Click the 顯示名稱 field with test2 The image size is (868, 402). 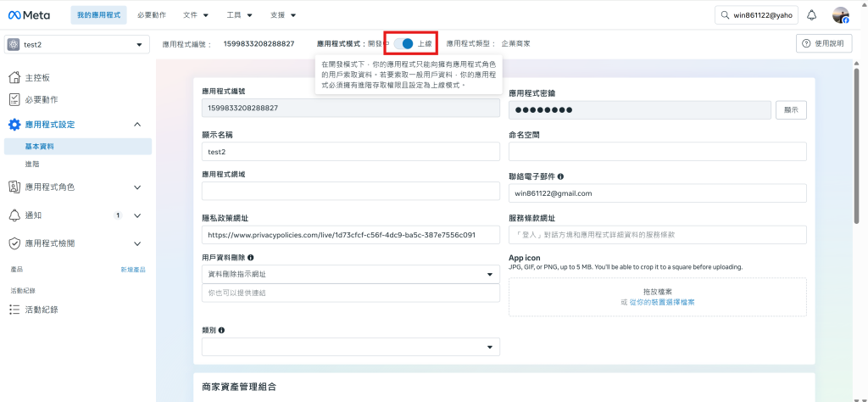tap(351, 151)
